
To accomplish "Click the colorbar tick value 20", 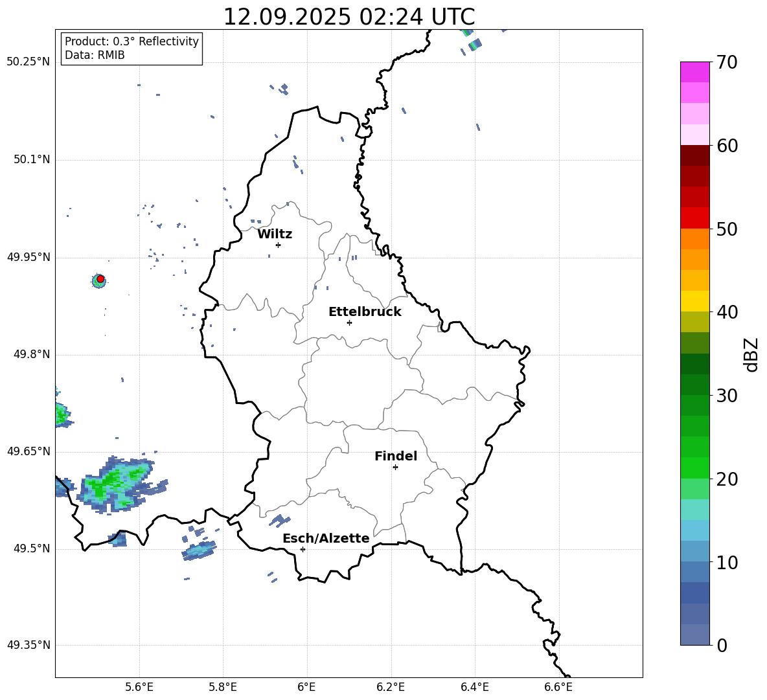I will (727, 479).
